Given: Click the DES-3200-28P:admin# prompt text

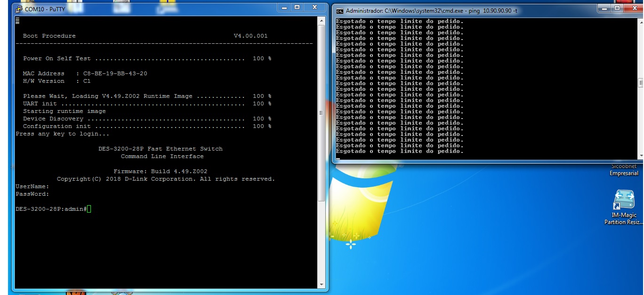Looking at the screenshot, I should coord(51,209).
